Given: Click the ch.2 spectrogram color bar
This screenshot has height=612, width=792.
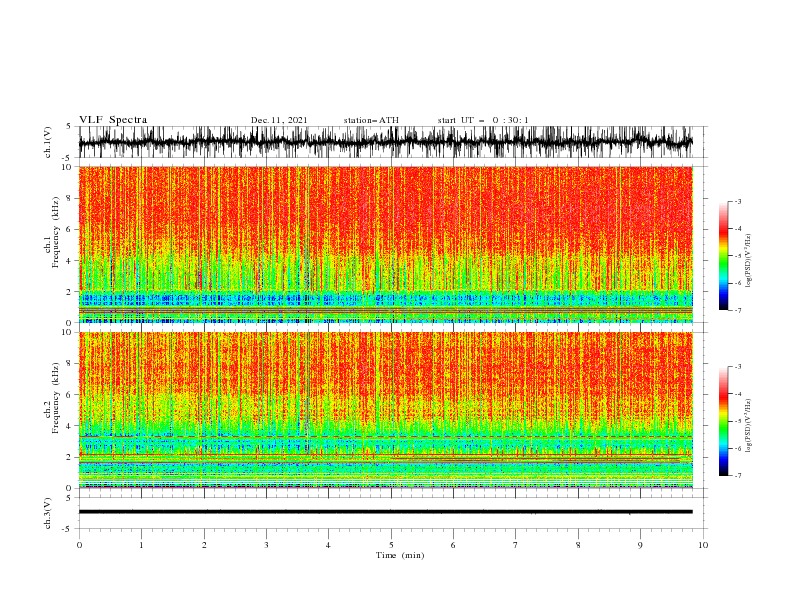Looking at the screenshot, I should click(723, 421).
